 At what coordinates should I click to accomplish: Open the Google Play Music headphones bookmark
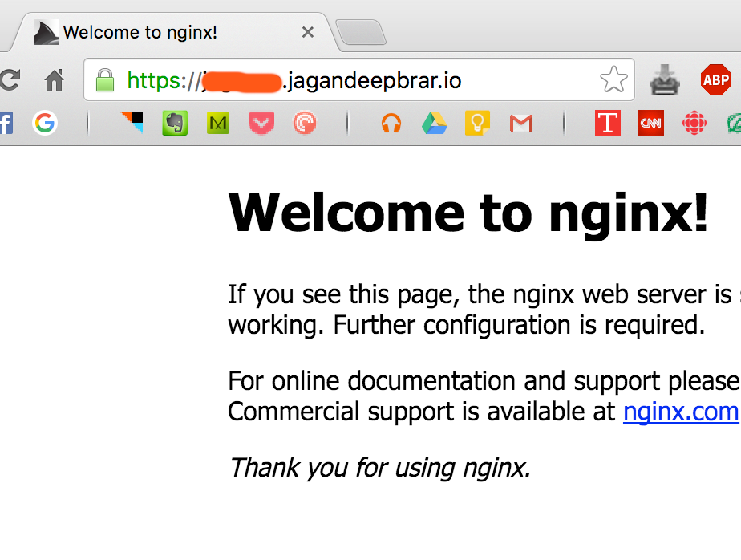pos(391,124)
